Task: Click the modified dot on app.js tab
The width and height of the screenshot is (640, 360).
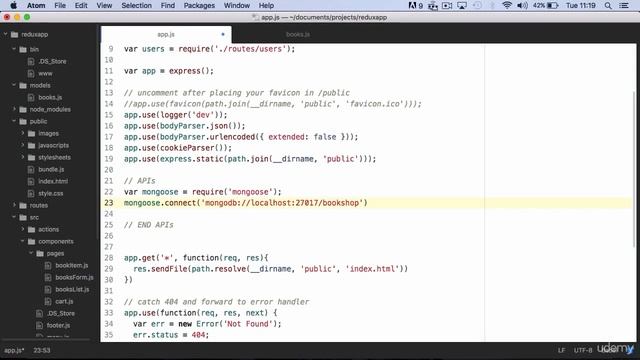Action: tap(223, 34)
